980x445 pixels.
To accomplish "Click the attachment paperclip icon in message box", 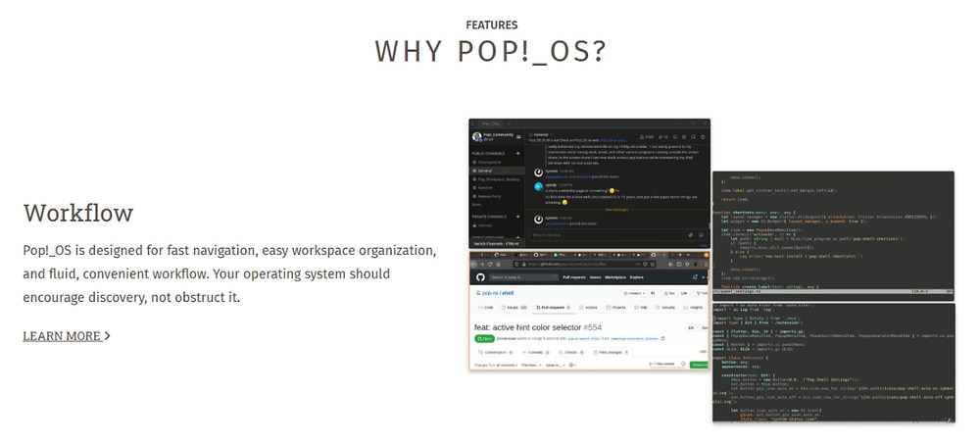I will tap(691, 235).
